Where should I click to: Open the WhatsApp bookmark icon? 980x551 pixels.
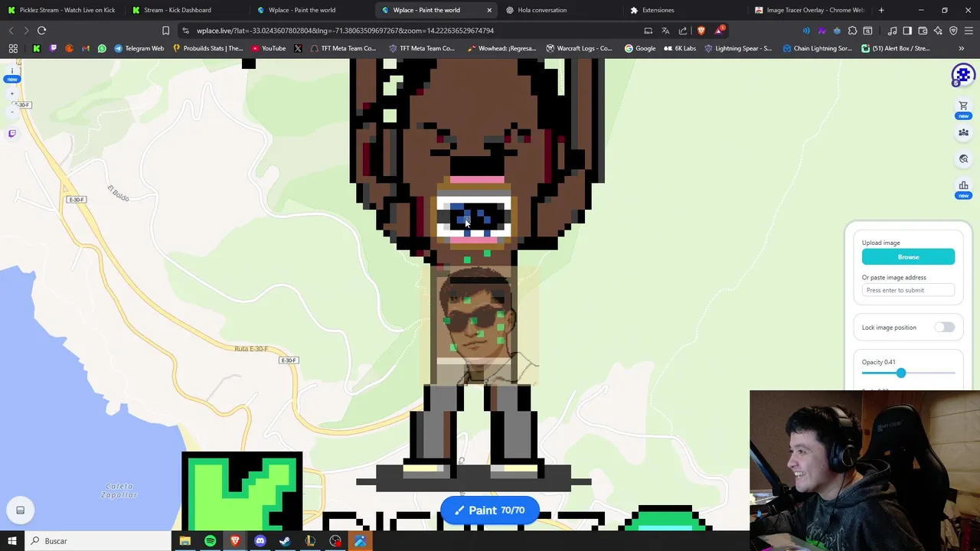pyautogui.click(x=102, y=48)
